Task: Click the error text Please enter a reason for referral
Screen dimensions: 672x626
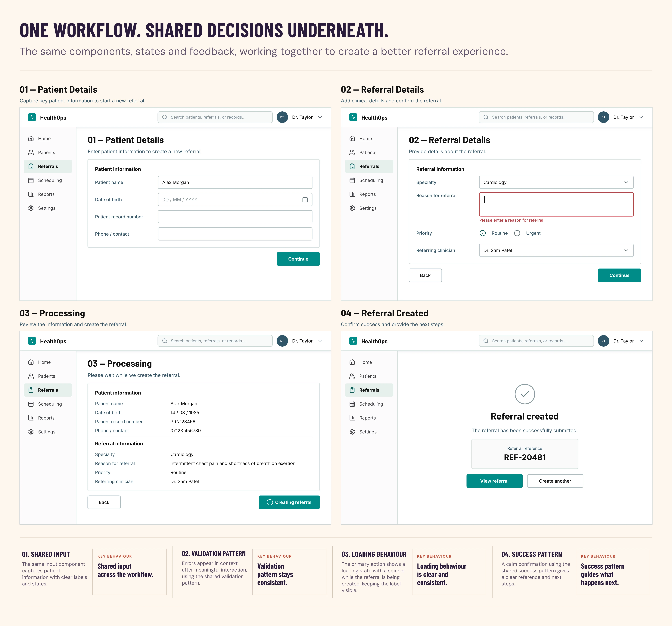Action: pyautogui.click(x=511, y=220)
